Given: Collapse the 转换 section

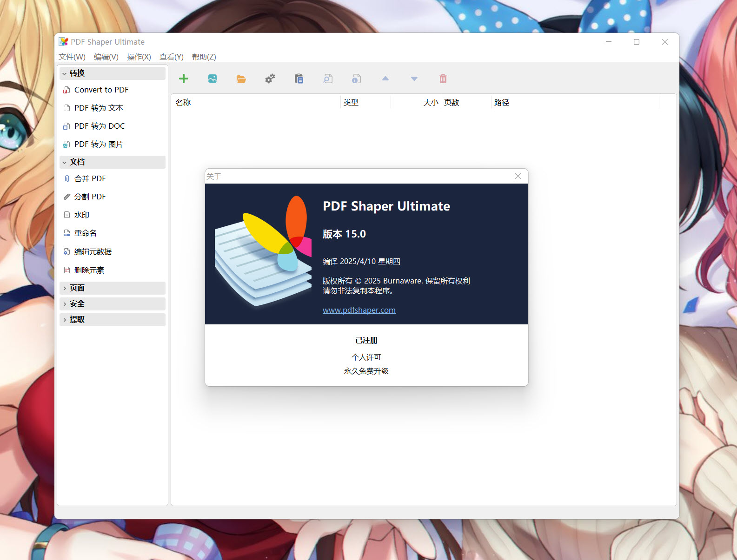Looking at the screenshot, I should 112,73.
